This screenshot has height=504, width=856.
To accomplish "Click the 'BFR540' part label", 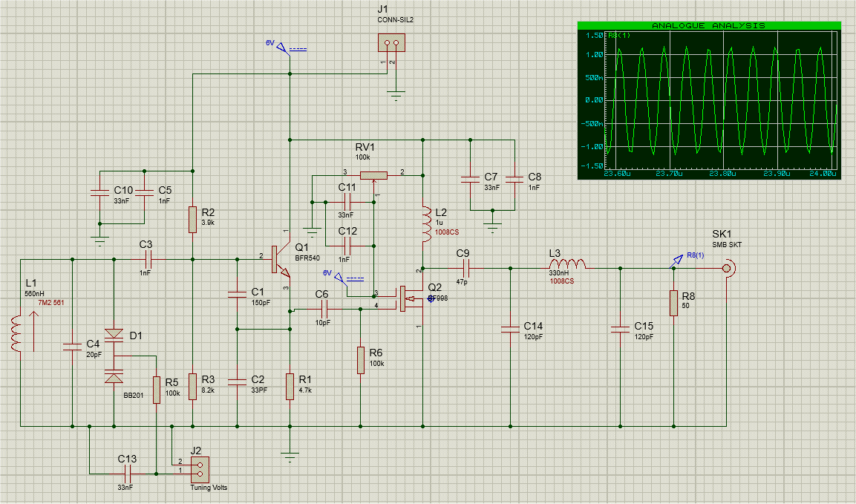I will [307, 258].
